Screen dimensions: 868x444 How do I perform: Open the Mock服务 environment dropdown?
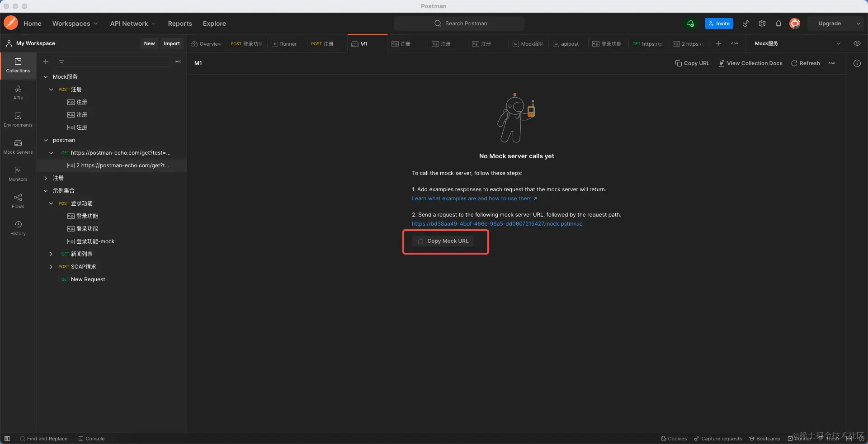tap(797, 43)
